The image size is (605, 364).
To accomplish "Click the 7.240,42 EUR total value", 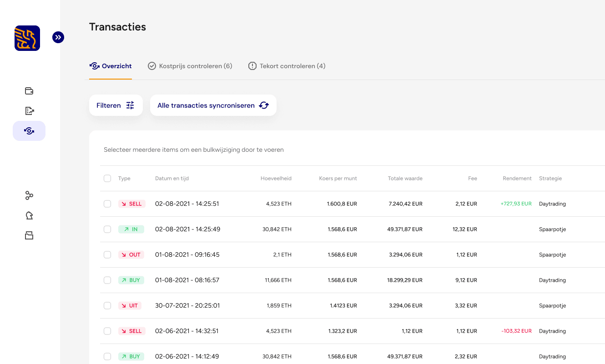I will click(406, 204).
